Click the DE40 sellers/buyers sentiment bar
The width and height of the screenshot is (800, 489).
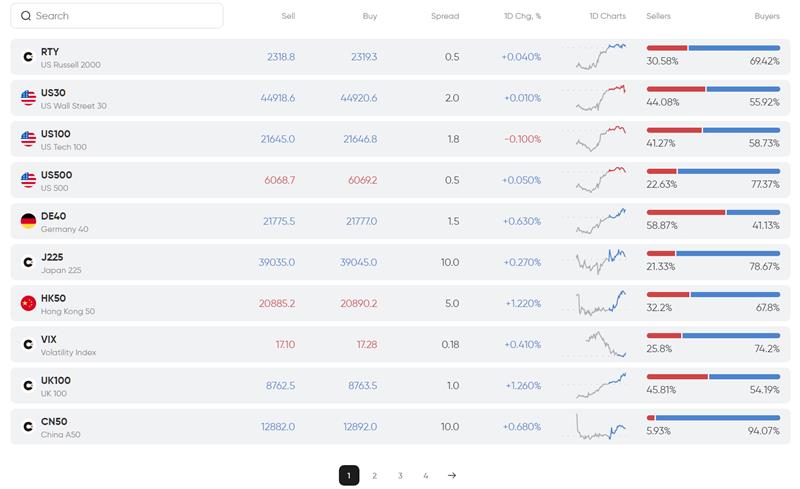pyautogui.click(x=713, y=212)
